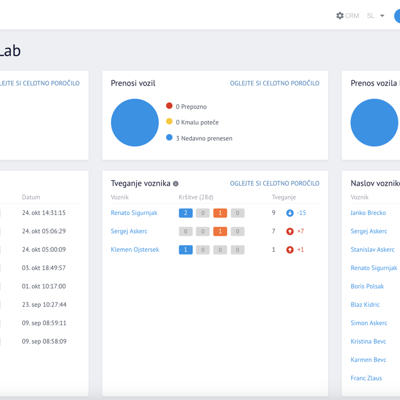The height and width of the screenshot is (400, 400).
Task: Select red Prepozno legend dot
Action: click(169, 106)
